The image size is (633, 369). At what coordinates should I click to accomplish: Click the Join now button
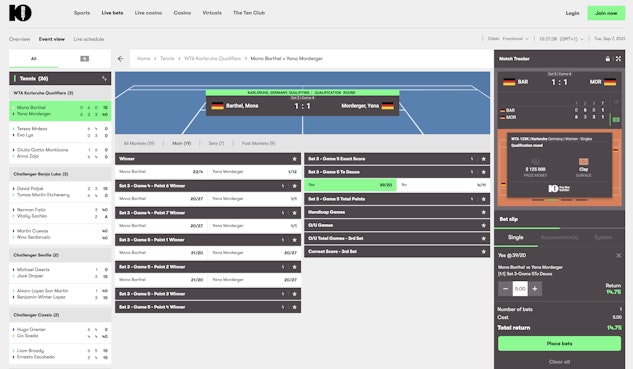606,13
